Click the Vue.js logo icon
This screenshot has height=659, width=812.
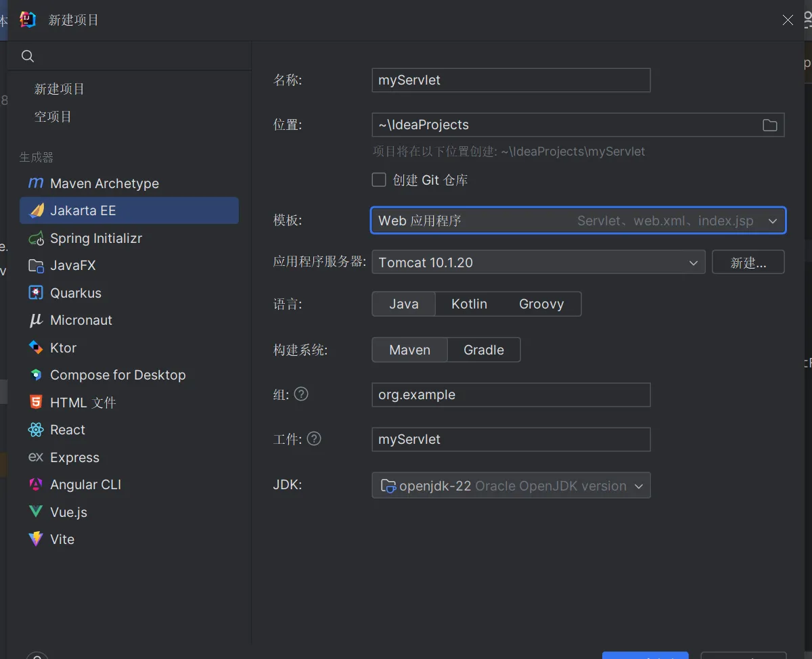pos(36,512)
